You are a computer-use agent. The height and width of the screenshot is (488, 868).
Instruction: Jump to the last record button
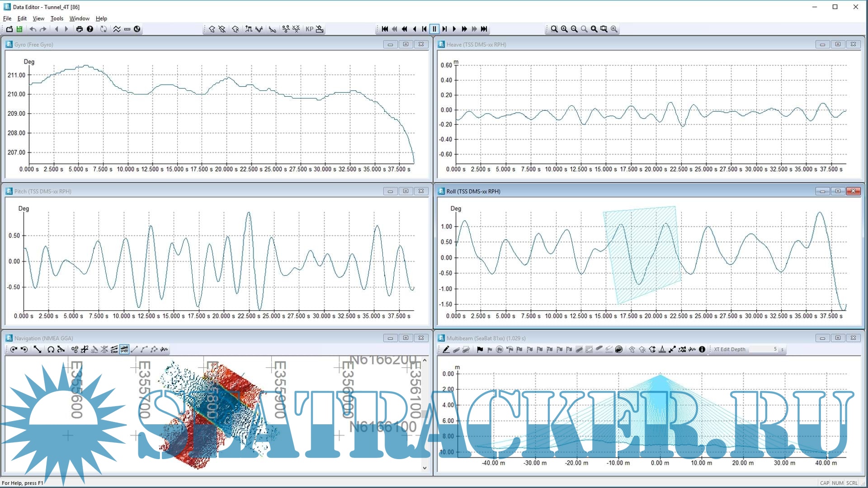click(484, 29)
